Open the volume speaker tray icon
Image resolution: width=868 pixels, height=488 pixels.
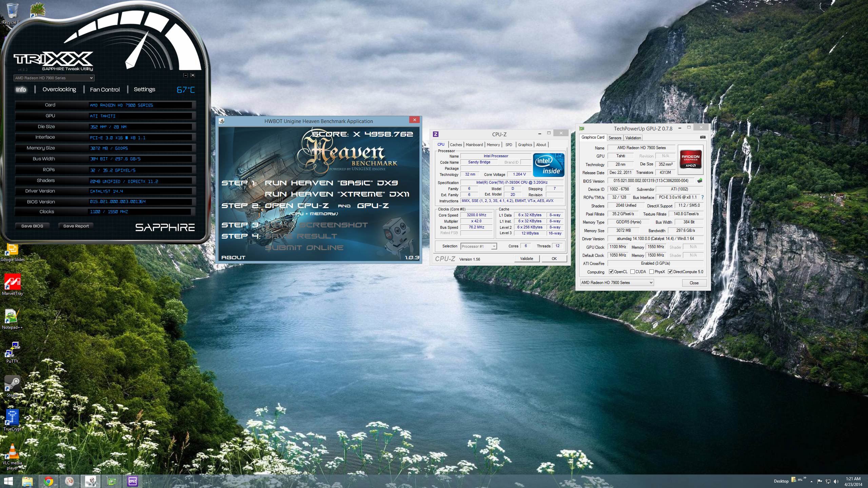pos(836,481)
